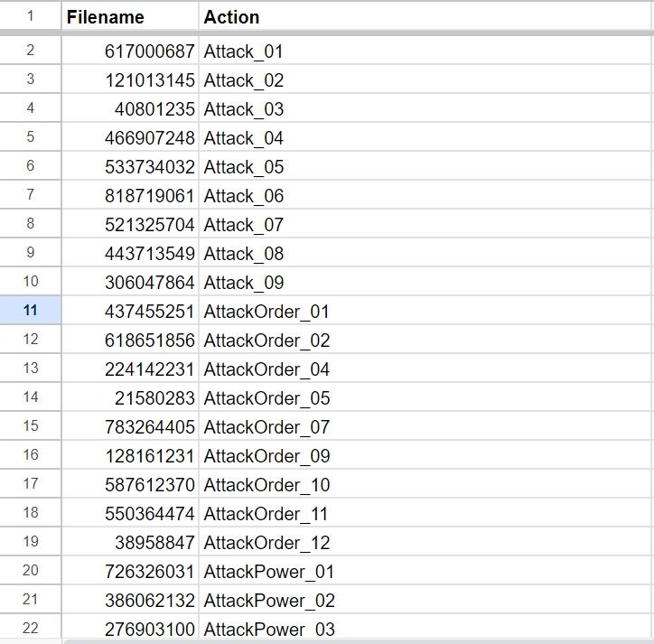
Task: Select the AttackOrder_01 cell
Action: 425,312
